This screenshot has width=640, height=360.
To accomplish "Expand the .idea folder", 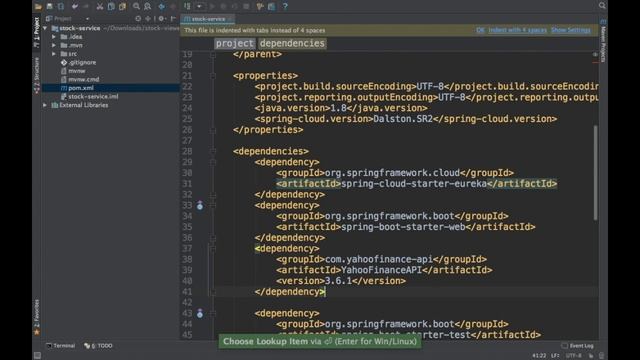I will pyautogui.click(x=54, y=37).
